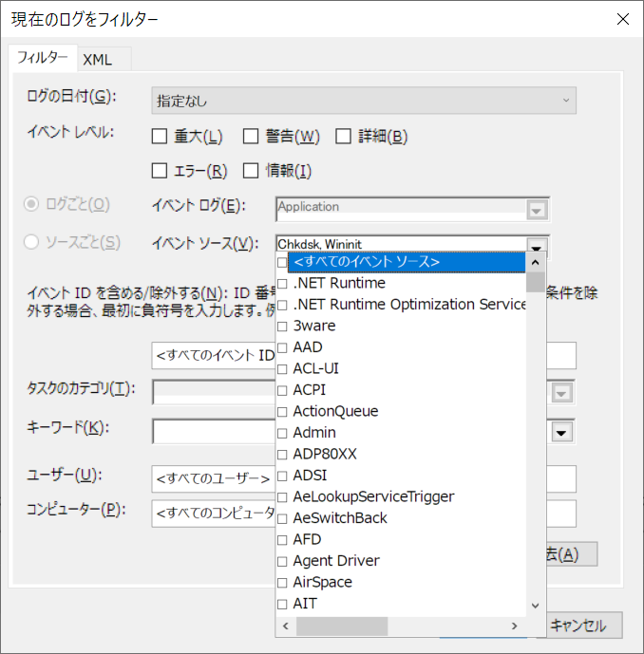Check the 3ware source

282,327
